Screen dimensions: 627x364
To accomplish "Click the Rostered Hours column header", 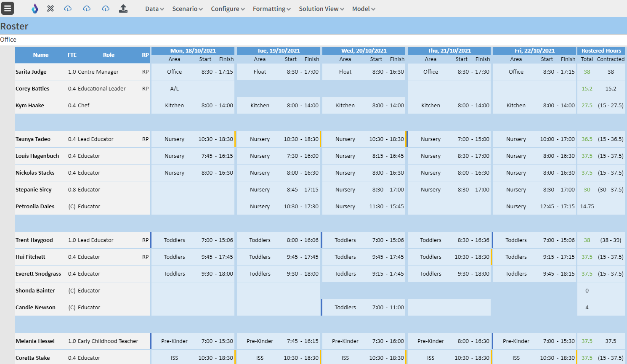I will [x=601, y=50].
